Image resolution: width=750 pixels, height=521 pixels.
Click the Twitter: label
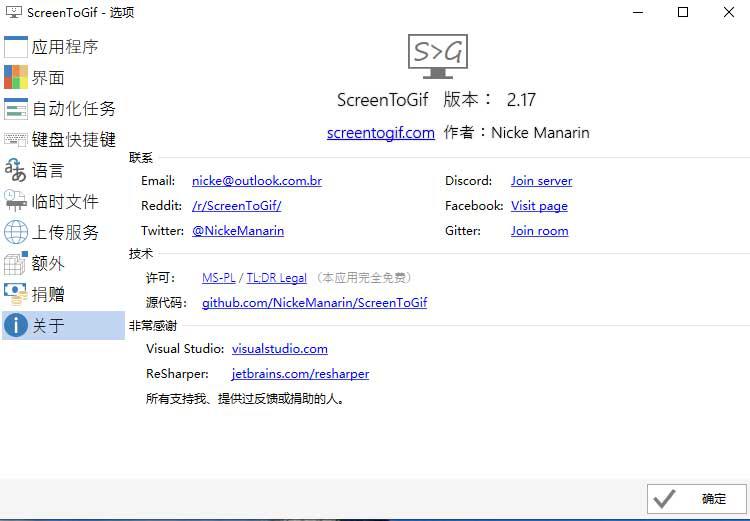point(163,231)
